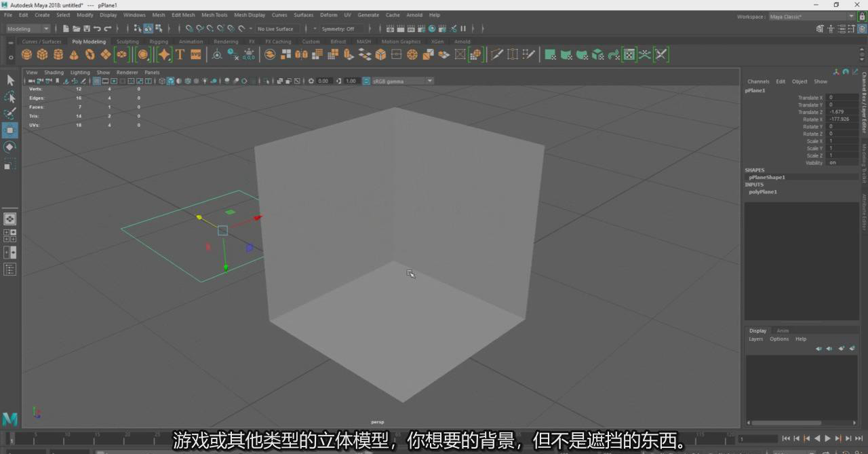This screenshot has height=454, width=868.
Task: Open the sRGB gamma view transform dropdown
Action: 402,81
